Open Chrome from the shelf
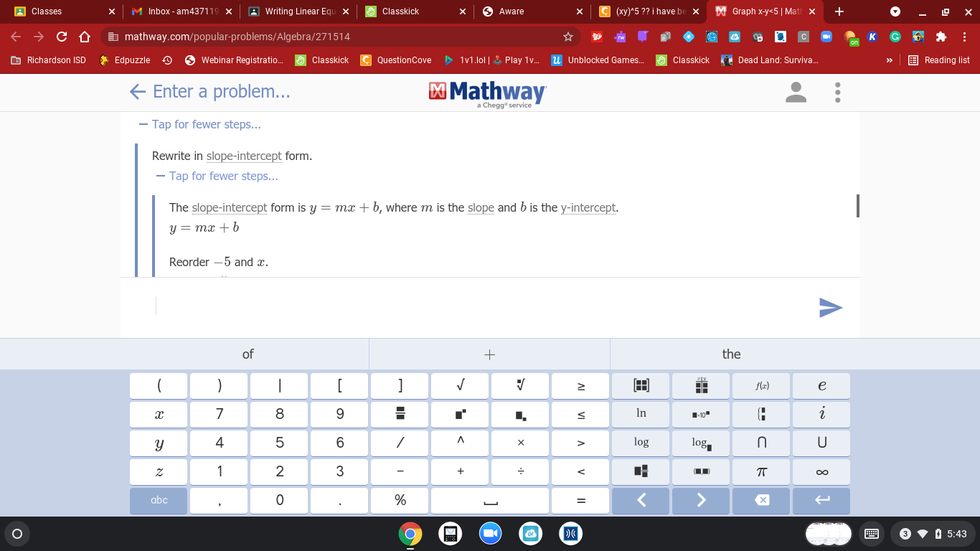 point(410,534)
